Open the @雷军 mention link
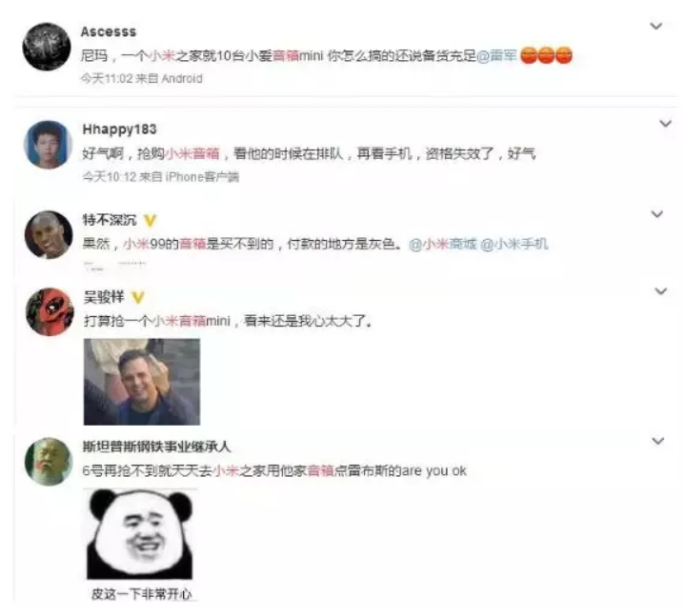 click(x=496, y=56)
